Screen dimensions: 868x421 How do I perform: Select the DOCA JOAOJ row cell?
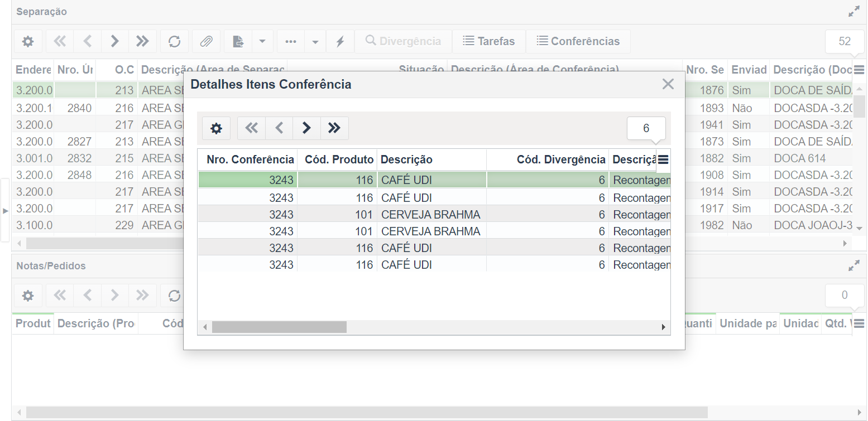tap(811, 225)
